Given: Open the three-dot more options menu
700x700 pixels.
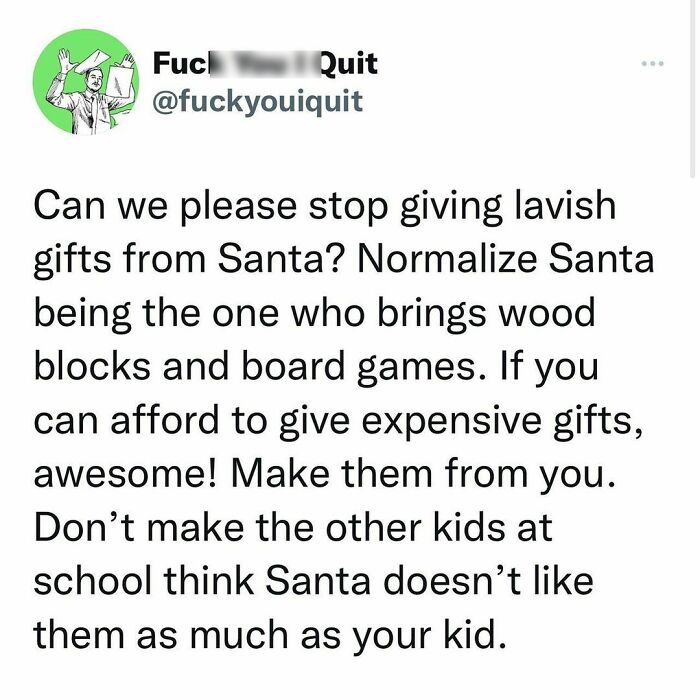Looking at the screenshot, I should click(x=652, y=63).
